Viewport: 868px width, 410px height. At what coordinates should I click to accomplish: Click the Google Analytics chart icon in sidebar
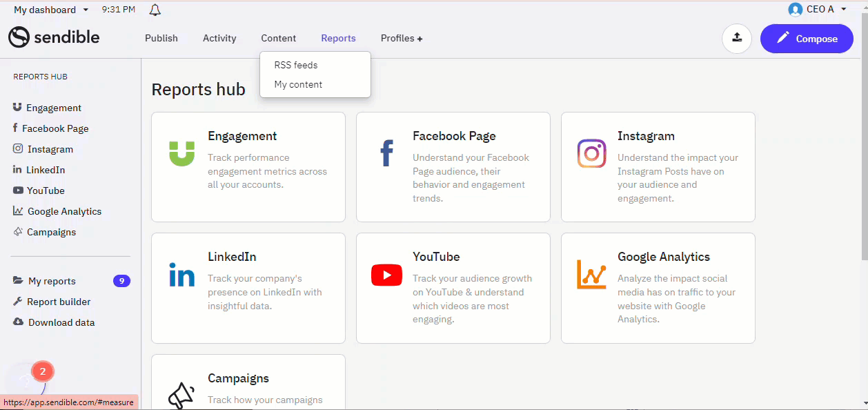[x=18, y=211]
